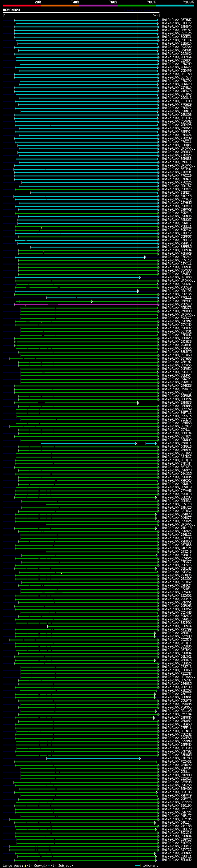Click the cyan alignment bar for A7R703
Viewport: 197px width, 868px height.
[93, 758]
